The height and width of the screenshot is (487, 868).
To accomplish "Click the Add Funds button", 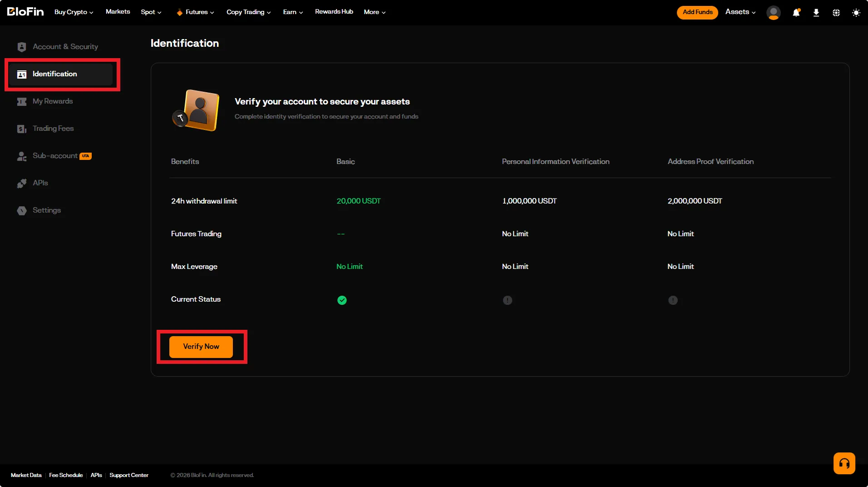I will point(697,12).
